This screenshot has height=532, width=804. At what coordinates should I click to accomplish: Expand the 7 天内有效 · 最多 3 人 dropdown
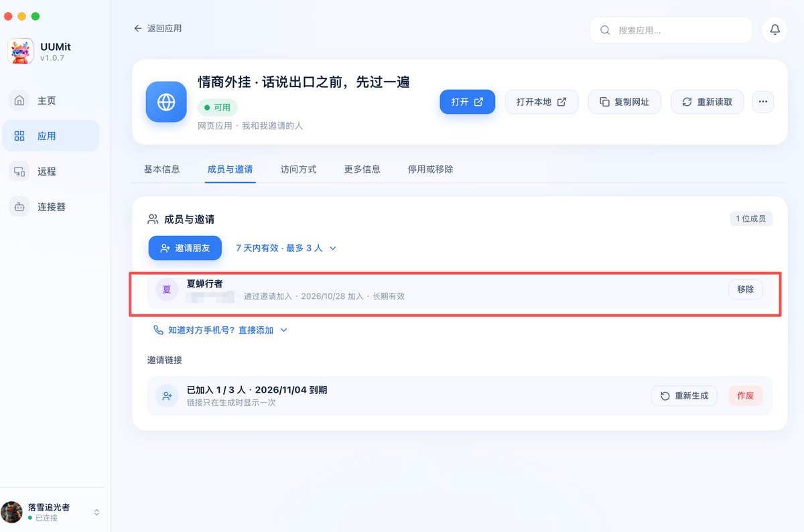[x=286, y=248]
